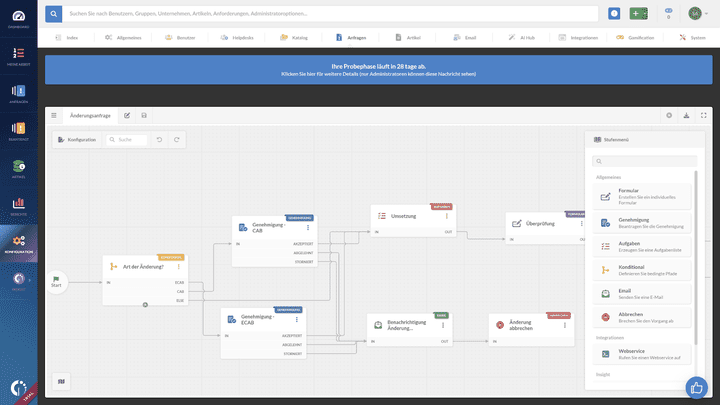Image resolution: width=720 pixels, height=405 pixels.
Task: Open the Integrationen tab
Action: (578, 38)
